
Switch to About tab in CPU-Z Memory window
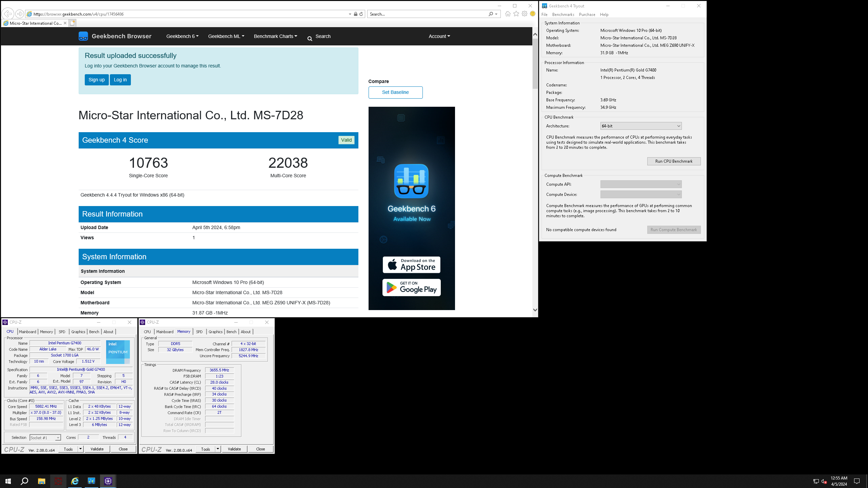tap(246, 332)
